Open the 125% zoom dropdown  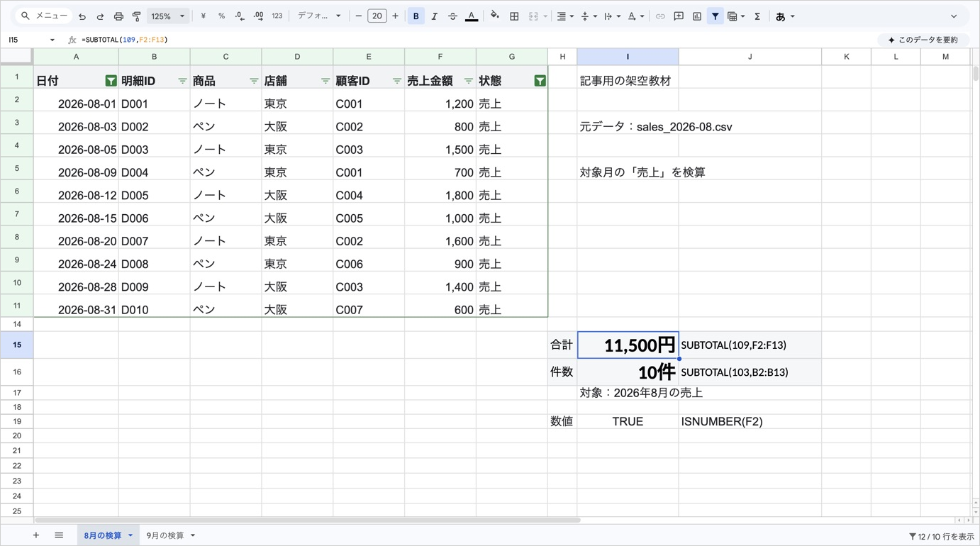(x=168, y=16)
